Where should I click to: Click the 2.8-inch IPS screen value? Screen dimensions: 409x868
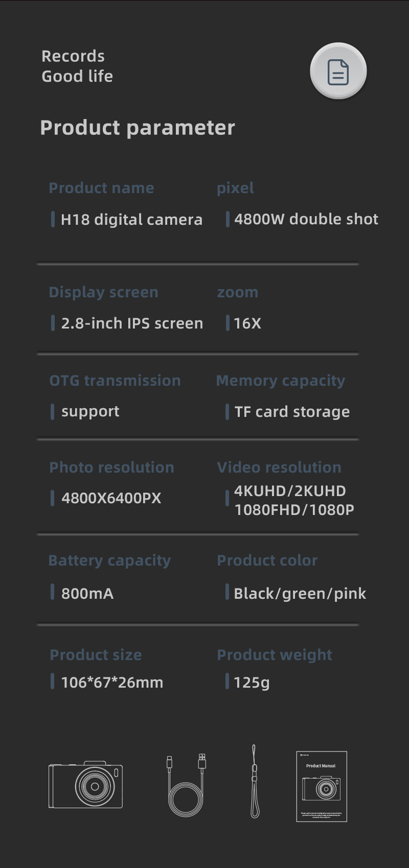132,323
